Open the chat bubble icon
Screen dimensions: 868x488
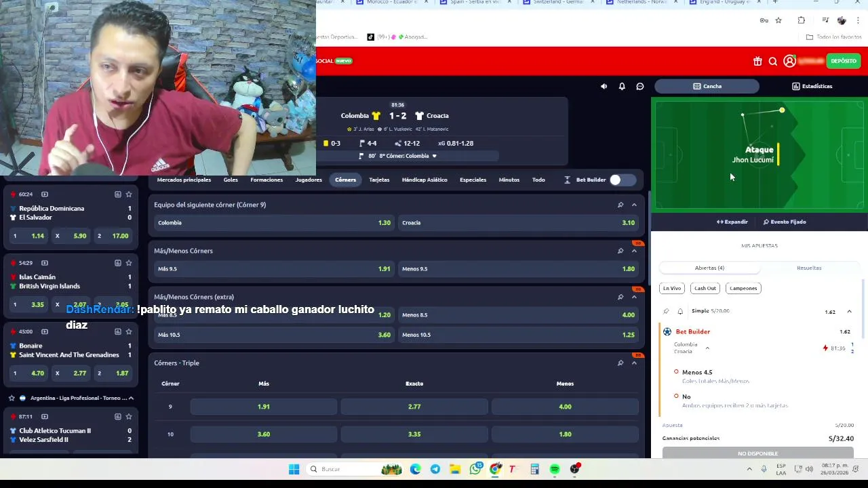[x=639, y=86]
